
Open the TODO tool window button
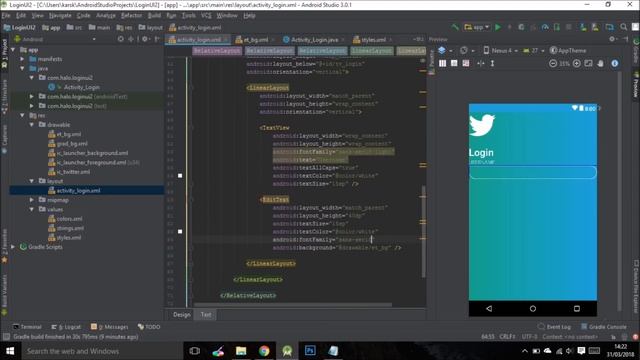click(x=149, y=327)
